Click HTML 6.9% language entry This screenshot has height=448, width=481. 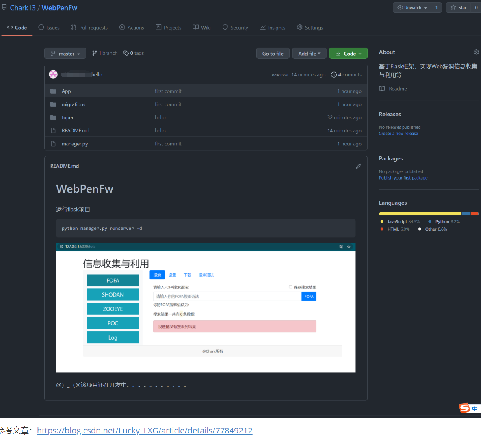tap(395, 229)
